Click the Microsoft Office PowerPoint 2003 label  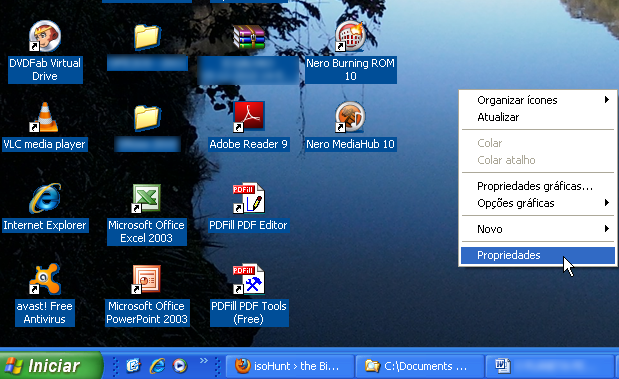coord(147,313)
